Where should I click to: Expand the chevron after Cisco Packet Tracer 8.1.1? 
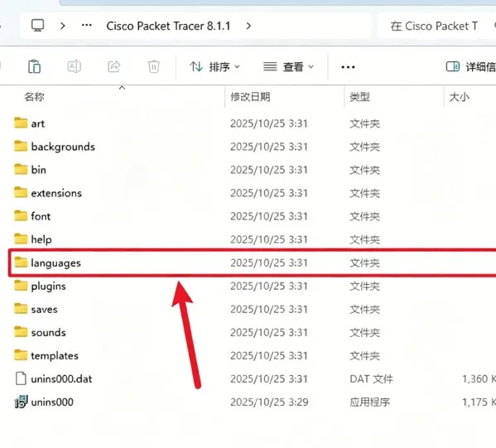(x=248, y=26)
